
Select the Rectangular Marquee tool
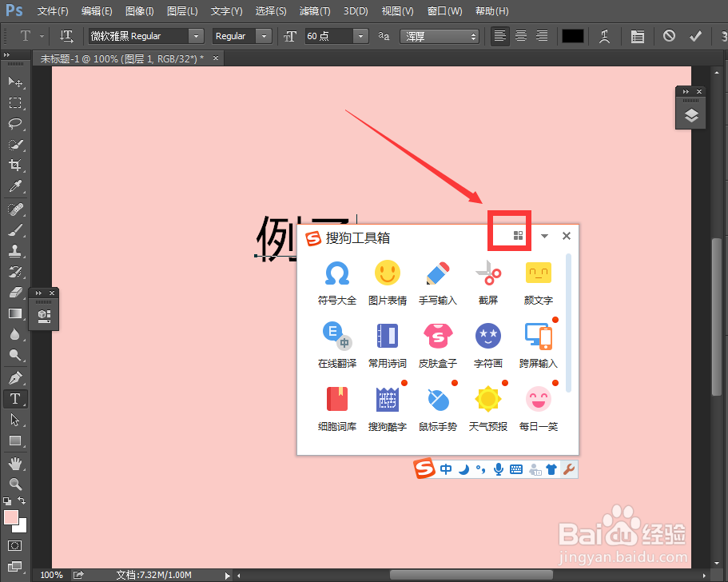coord(15,102)
